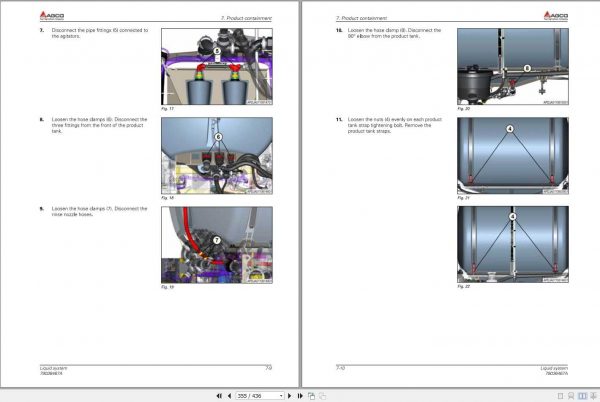Click the two-page continuous scrolling view icon
The image size is (600, 402).
(593, 396)
